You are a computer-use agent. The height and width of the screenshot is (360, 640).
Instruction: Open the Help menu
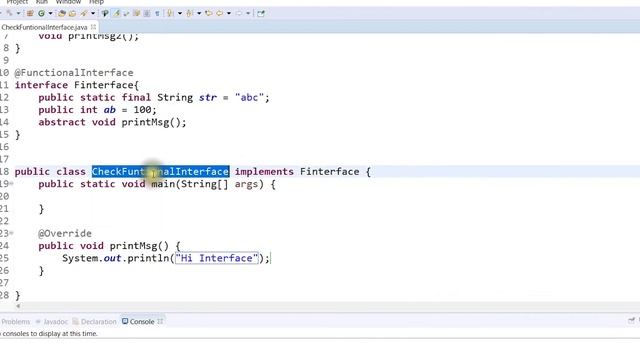pos(97,2)
